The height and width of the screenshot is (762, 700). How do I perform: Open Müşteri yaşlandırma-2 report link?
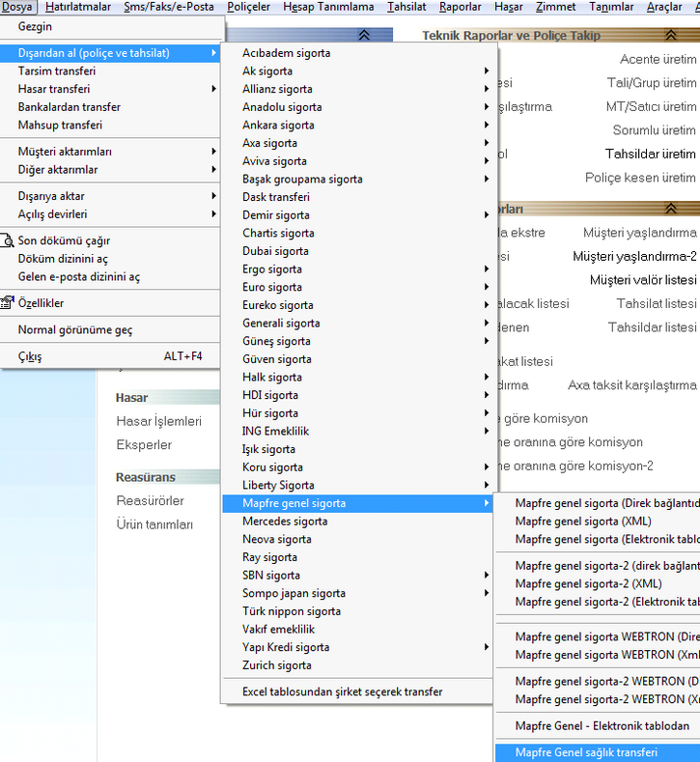point(633,257)
